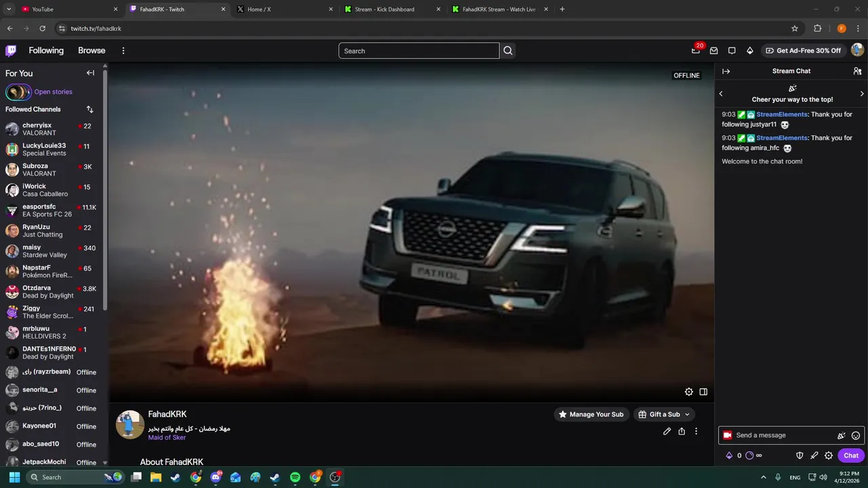
Task: Click the Twitch logo home icon
Action: click(11, 51)
